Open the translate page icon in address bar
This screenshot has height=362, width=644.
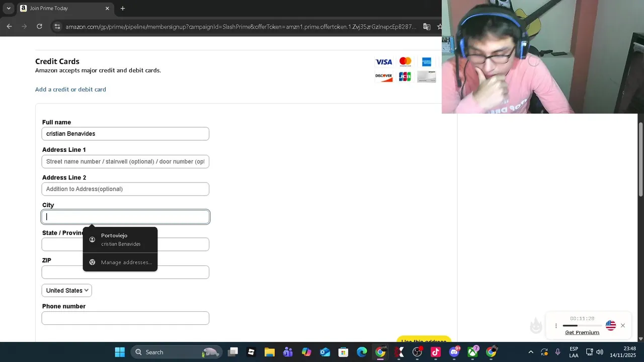[427, 27]
